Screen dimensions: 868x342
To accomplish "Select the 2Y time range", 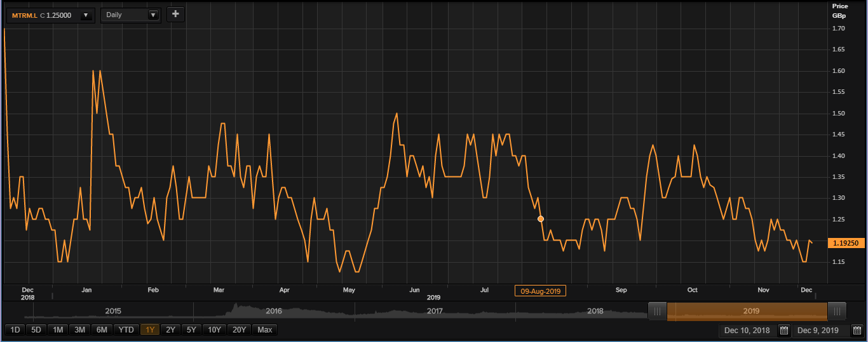I will pyautogui.click(x=170, y=330).
